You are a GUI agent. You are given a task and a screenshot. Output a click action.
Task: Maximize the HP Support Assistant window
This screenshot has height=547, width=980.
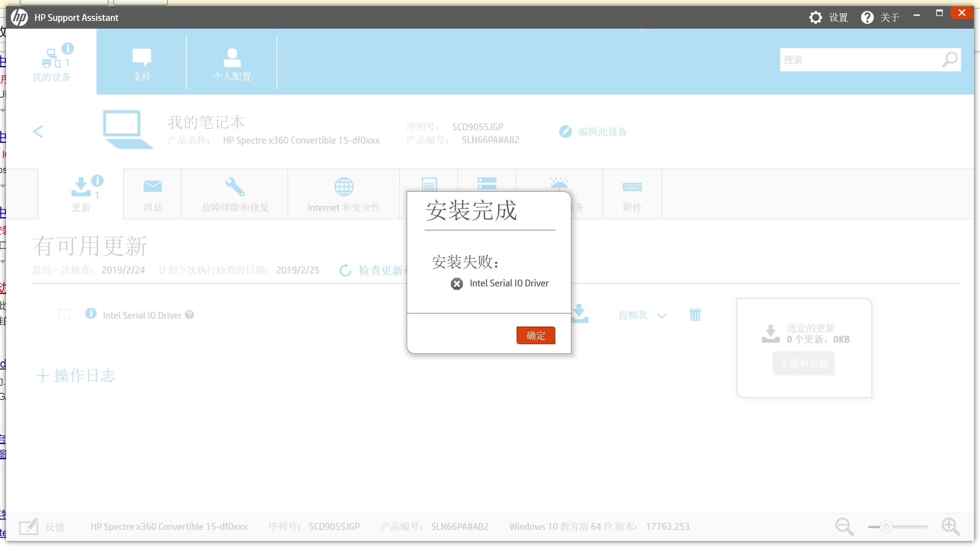tap(939, 13)
